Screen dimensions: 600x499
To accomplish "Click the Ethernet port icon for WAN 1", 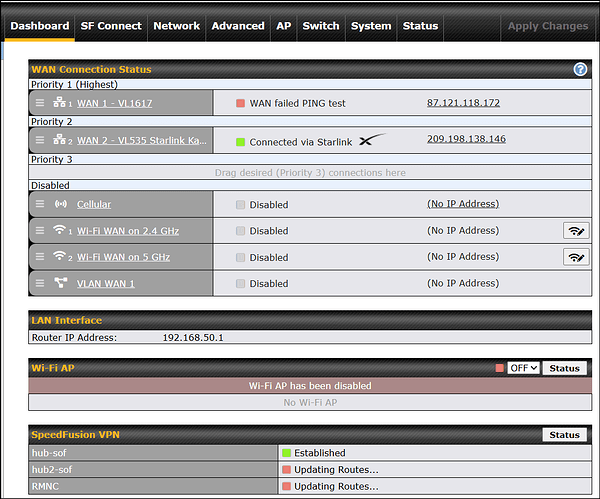I will coord(59,102).
